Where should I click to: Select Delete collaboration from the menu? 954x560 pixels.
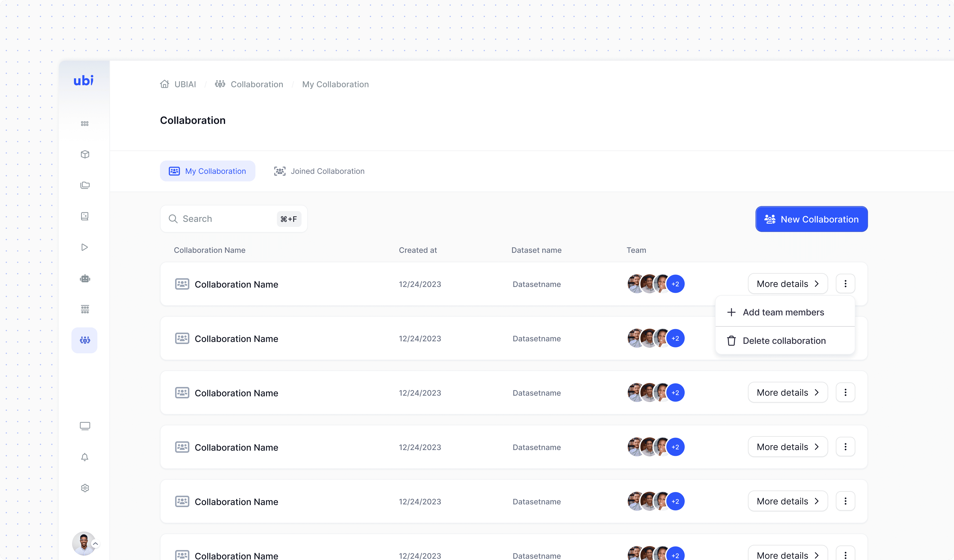[784, 340]
